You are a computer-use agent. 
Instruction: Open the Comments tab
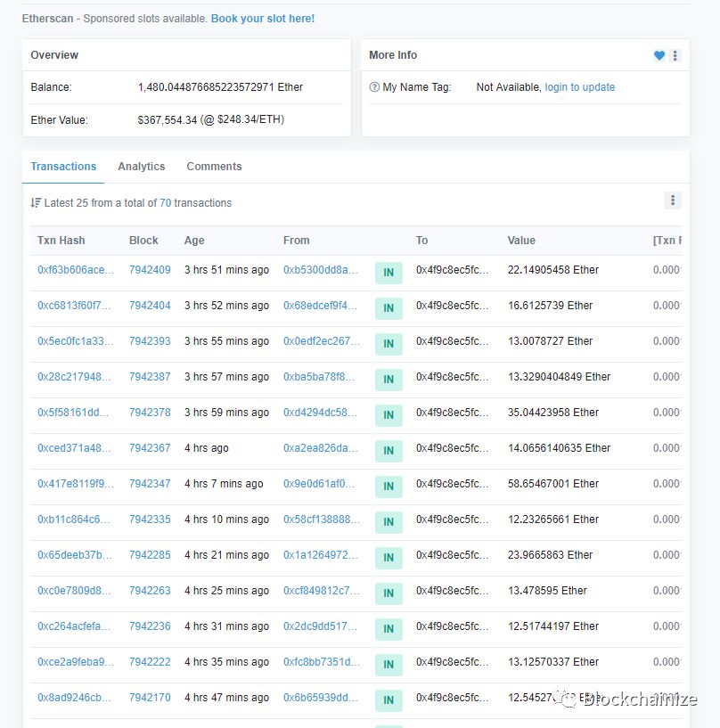click(x=214, y=166)
